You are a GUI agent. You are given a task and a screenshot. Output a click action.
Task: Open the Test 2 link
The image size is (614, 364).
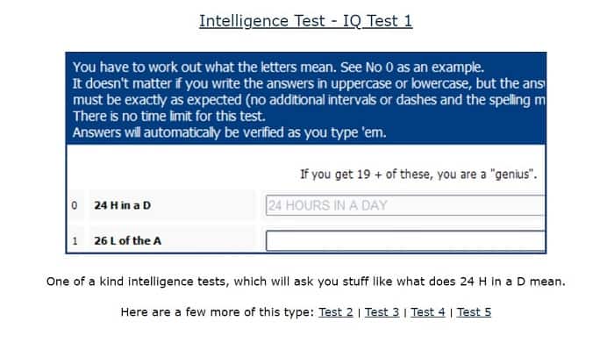pos(336,312)
